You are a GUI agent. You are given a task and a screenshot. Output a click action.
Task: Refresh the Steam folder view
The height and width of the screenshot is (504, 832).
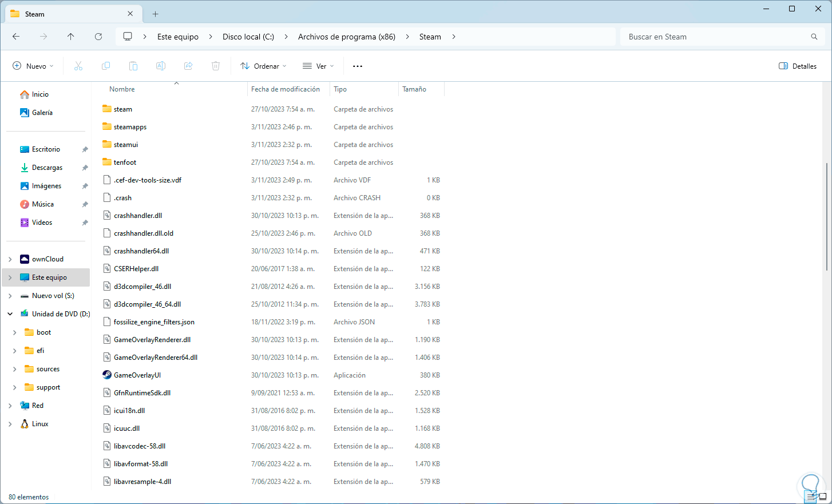point(98,37)
